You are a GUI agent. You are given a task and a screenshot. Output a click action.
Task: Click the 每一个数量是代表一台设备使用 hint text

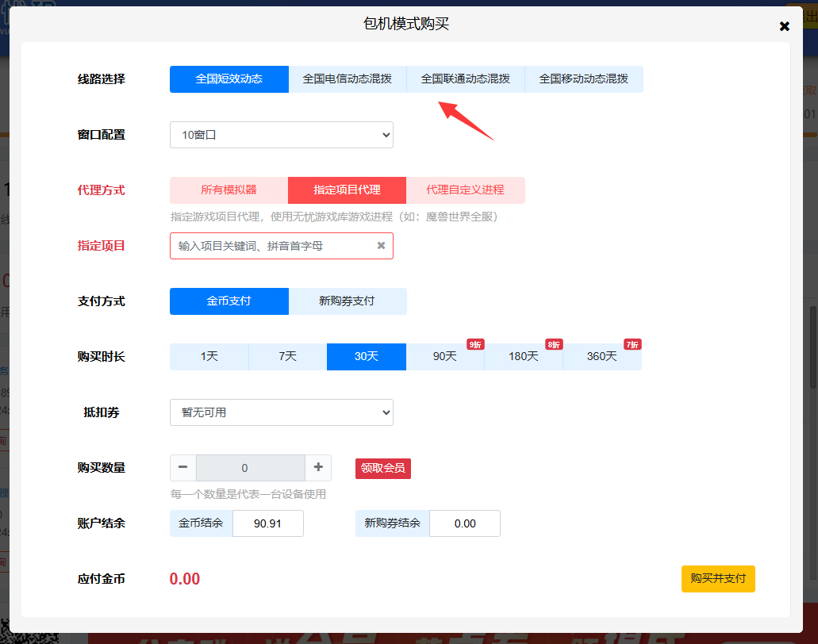click(x=248, y=494)
